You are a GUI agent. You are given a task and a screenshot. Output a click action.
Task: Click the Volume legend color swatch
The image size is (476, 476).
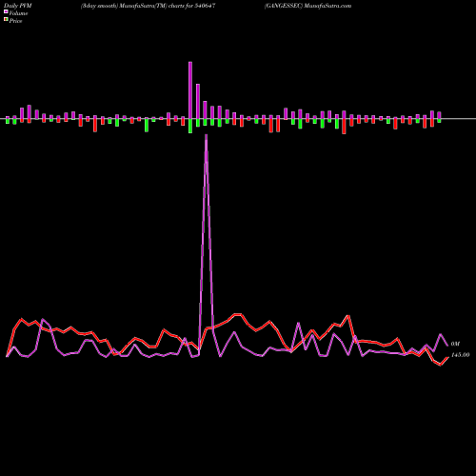pos(6,12)
